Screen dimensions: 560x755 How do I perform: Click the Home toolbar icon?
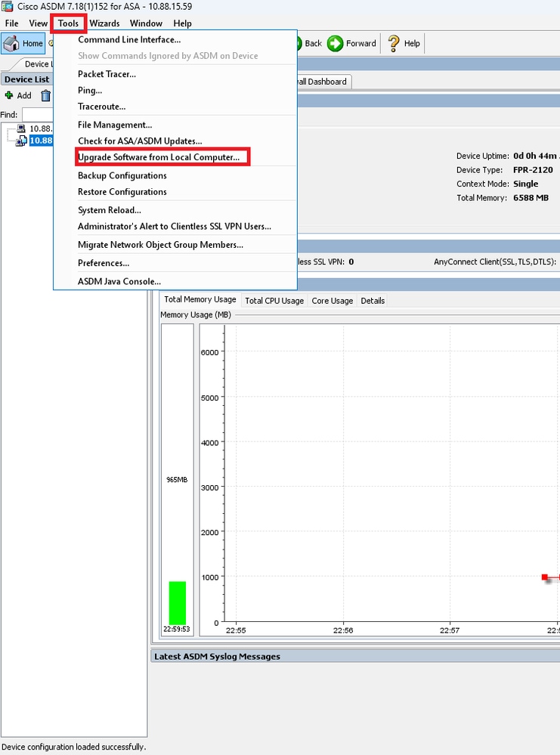click(11, 43)
